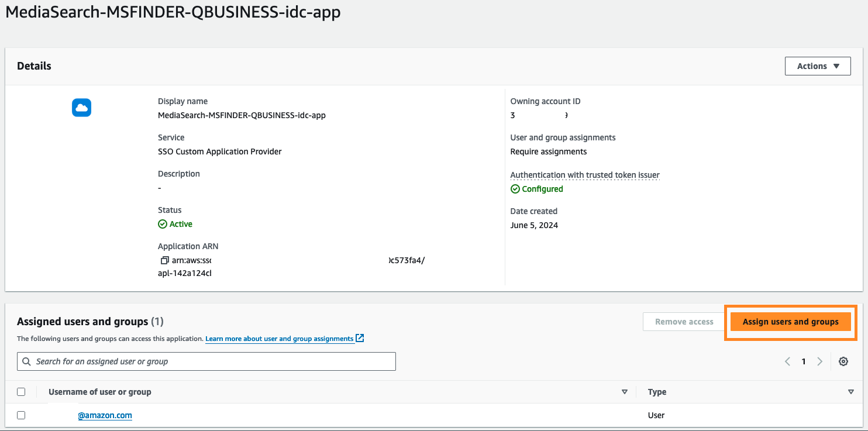
Task: Copy the Application ARN using the copy icon
Action: pos(164,260)
